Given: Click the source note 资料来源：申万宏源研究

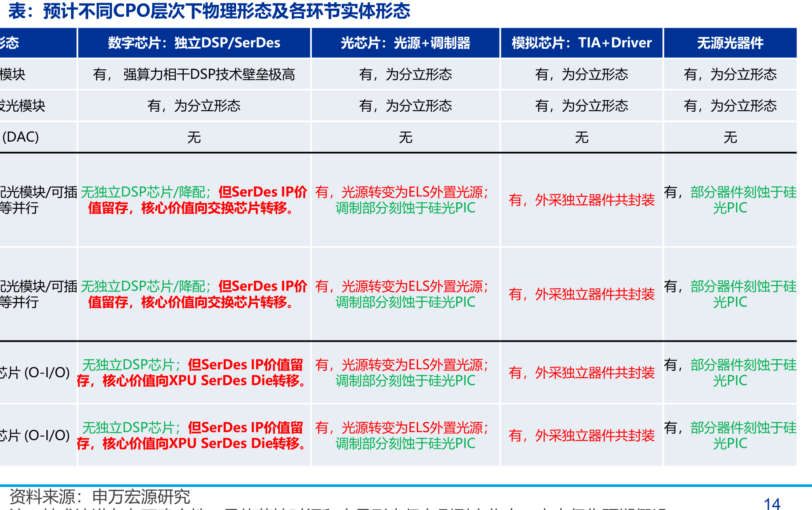Looking at the screenshot, I should pyautogui.click(x=99, y=497).
